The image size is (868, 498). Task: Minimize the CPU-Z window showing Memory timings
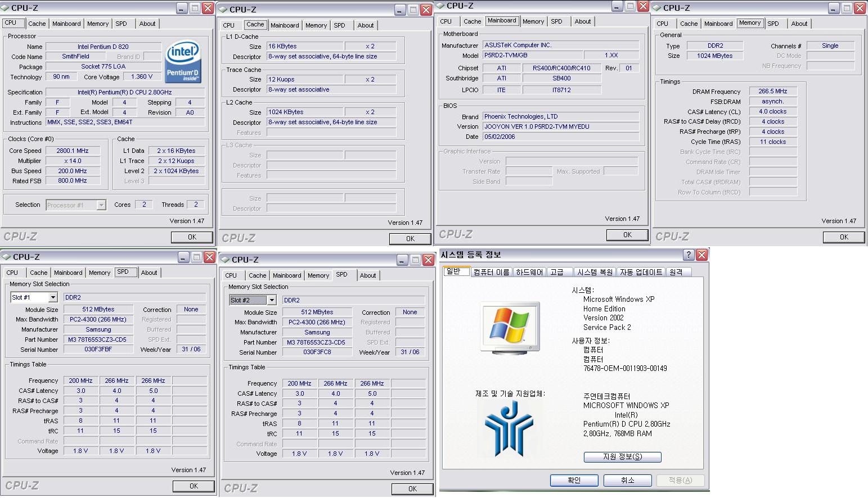click(834, 8)
